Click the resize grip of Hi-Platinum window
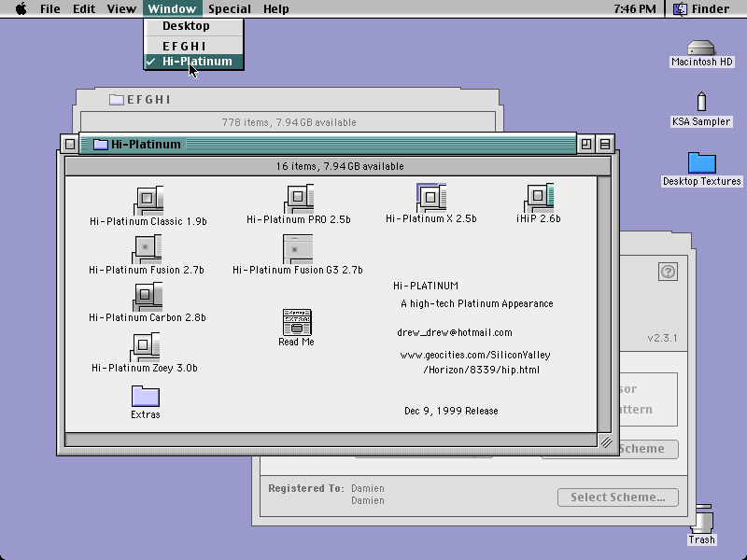The image size is (747, 560). click(x=605, y=441)
